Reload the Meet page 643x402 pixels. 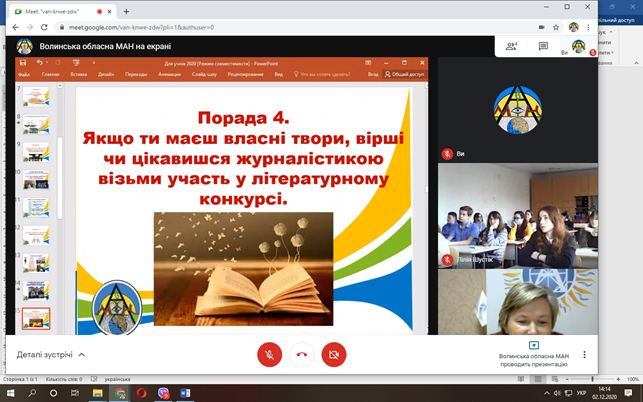point(48,27)
